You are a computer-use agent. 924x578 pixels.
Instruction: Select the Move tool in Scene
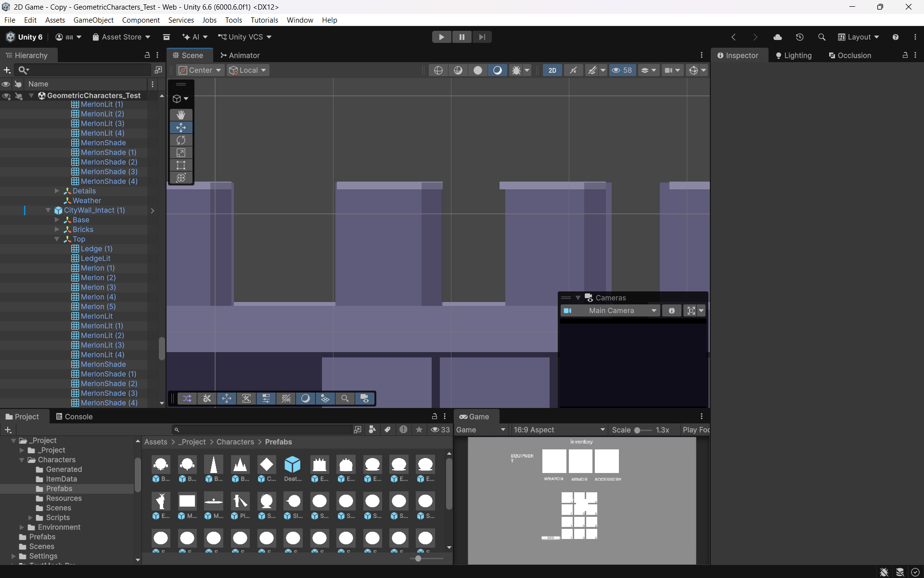(181, 128)
